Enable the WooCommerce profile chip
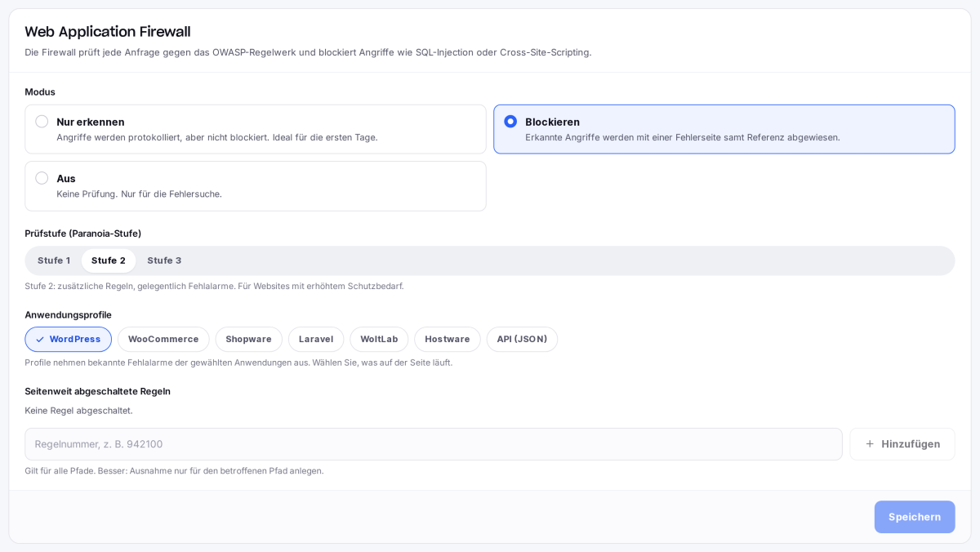 (163, 339)
